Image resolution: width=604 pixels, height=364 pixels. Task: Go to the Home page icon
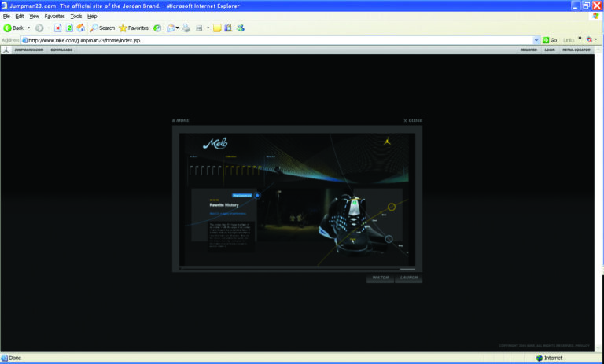pyautogui.click(x=80, y=28)
